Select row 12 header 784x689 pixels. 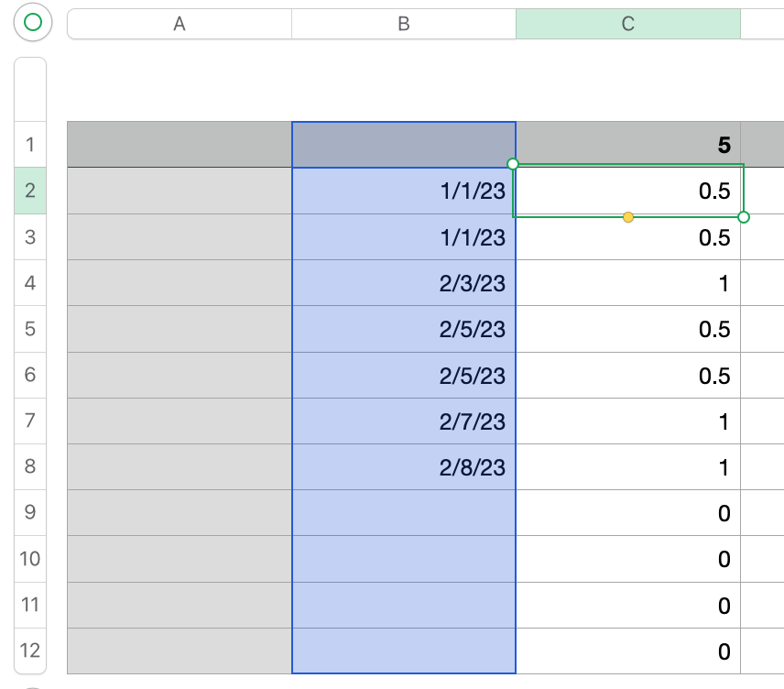(30, 651)
